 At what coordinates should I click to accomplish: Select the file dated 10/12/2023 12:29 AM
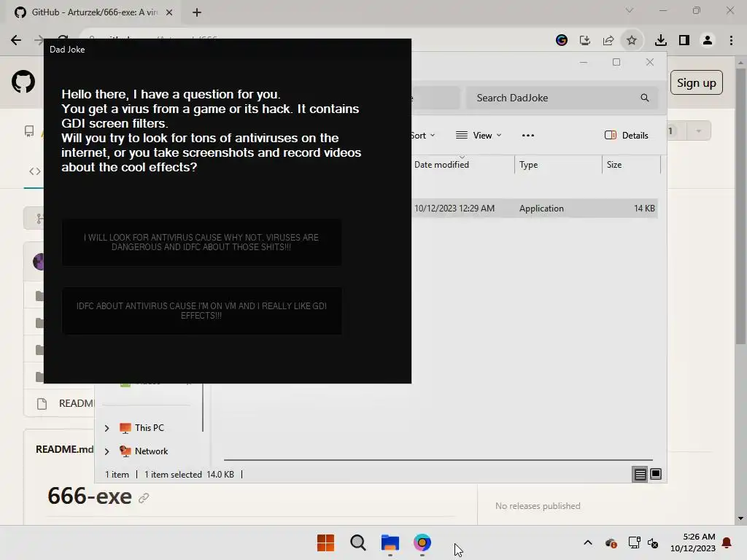click(x=454, y=208)
